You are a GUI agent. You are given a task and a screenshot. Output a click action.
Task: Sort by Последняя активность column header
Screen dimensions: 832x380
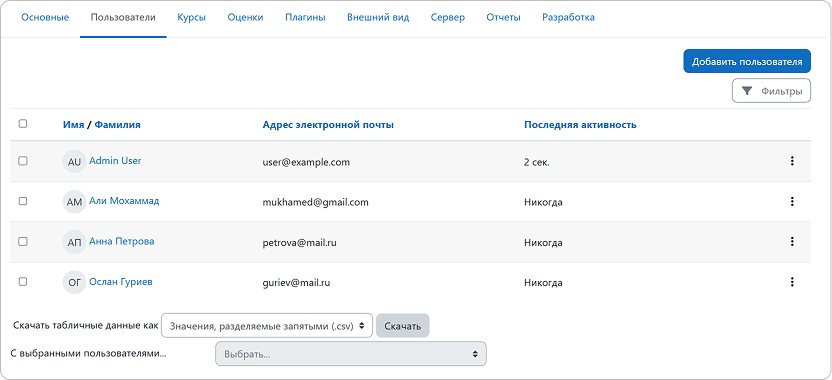pyautogui.click(x=580, y=125)
